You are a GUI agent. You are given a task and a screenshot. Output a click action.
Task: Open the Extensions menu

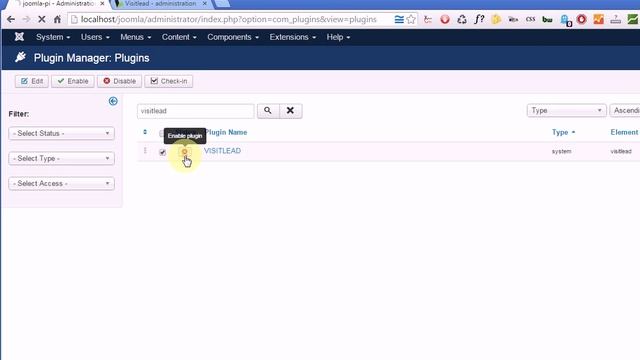(292, 37)
